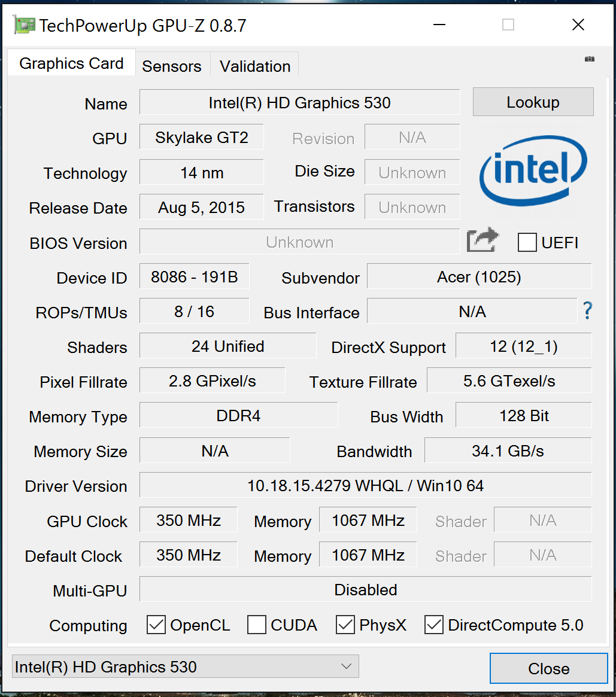Click the BIOS export share icon
616x697 pixels.
click(483, 241)
